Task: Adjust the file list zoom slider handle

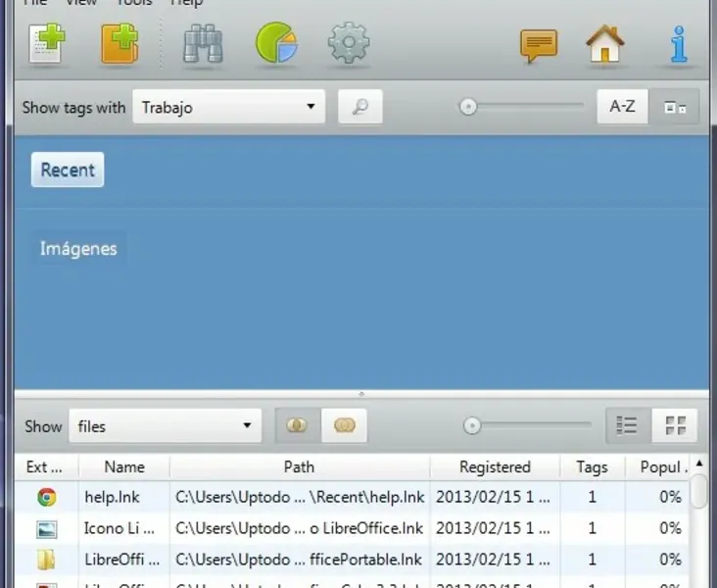Action: 472,425
